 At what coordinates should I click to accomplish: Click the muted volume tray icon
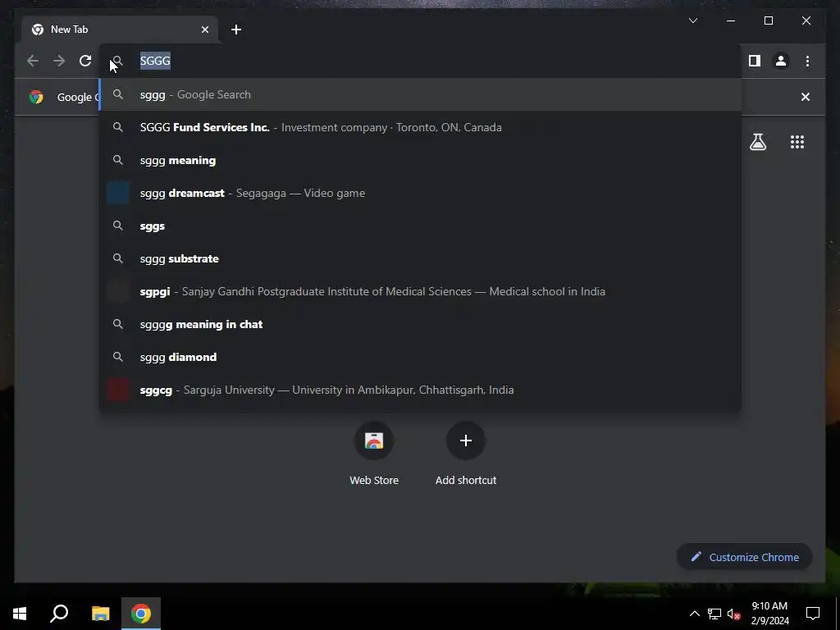point(733,614)
